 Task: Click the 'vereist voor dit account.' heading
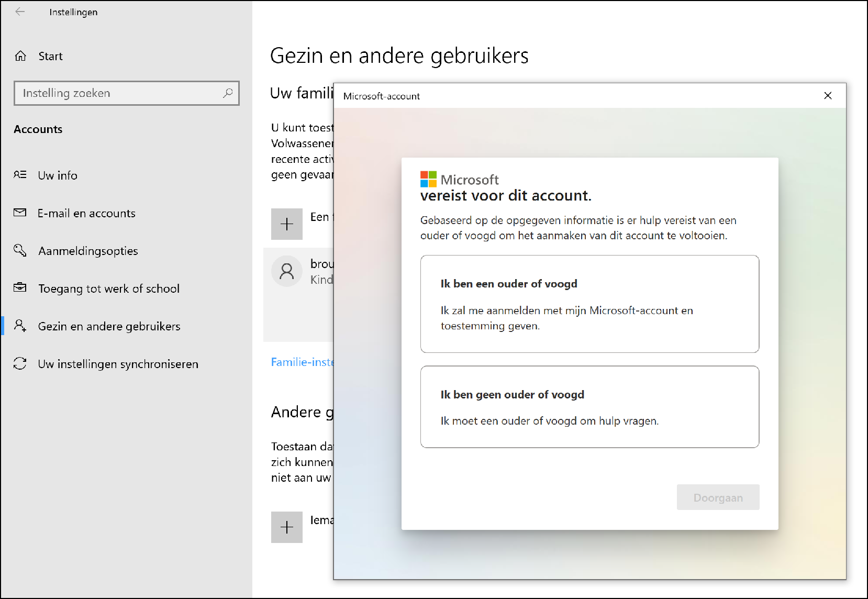pos(506,196)
